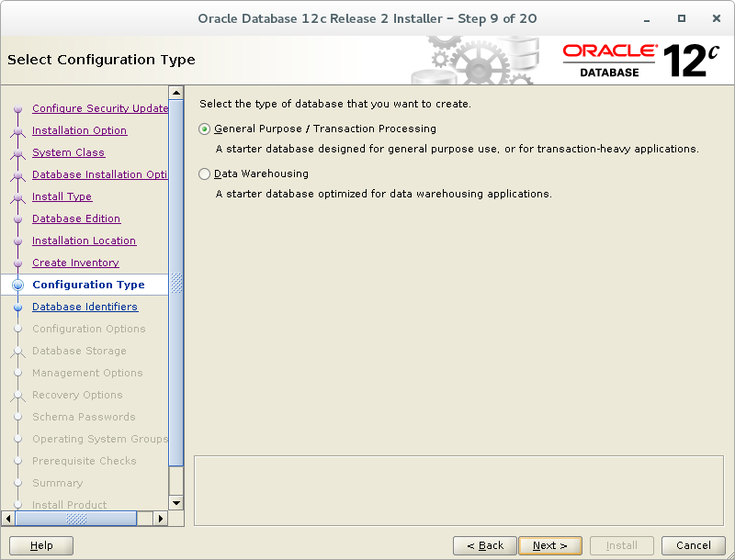The image size is (735, 560).
Task: Select Data Warehousing radio button
Action: tap(204, 174)
